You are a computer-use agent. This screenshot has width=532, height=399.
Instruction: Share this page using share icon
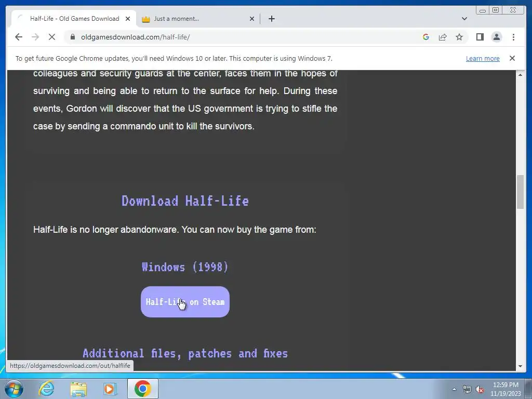(x=443, y=37)
